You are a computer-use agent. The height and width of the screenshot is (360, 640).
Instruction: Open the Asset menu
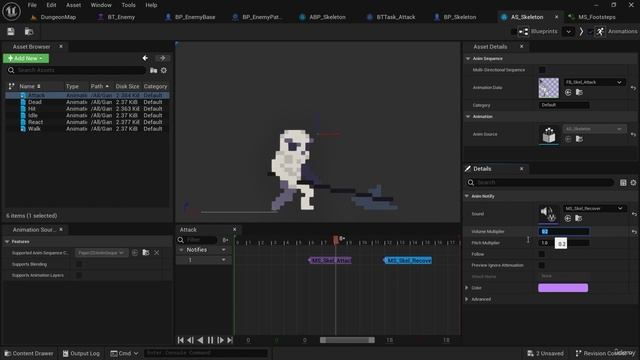73,5
